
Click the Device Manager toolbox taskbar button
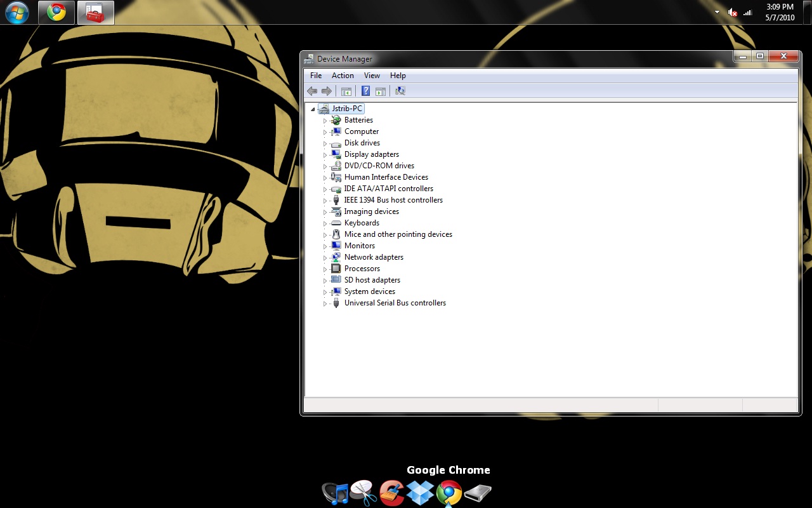[x=96, y=12]
